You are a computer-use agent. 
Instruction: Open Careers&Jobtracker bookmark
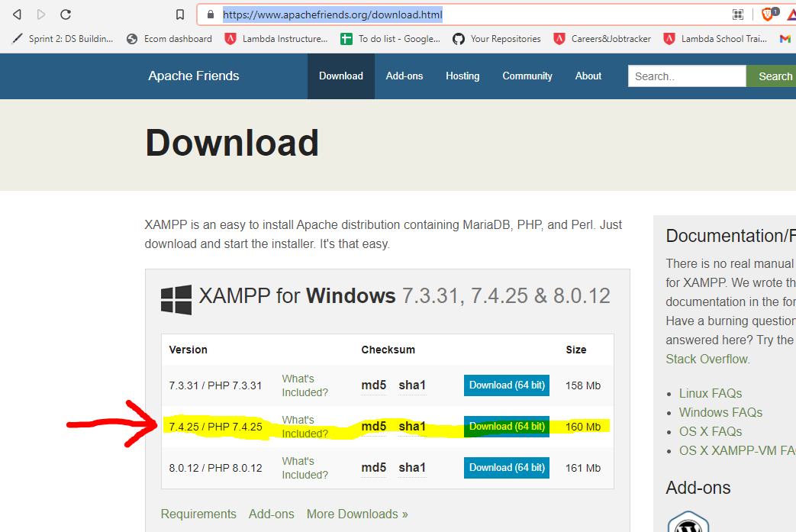[x=603, y=39]
